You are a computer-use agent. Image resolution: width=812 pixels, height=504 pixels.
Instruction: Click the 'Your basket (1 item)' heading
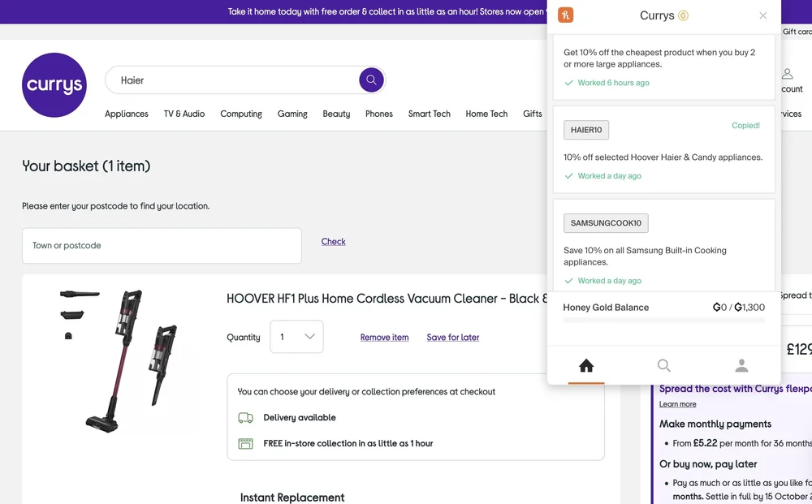pos(86,166)
